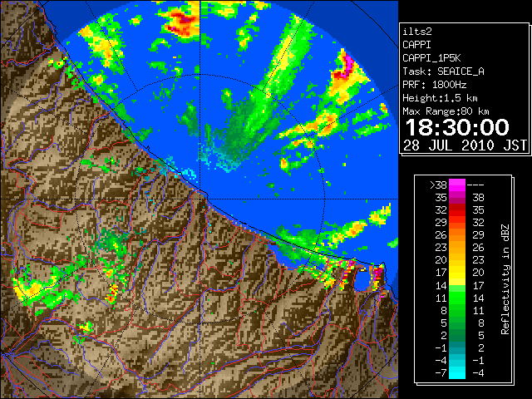
Task: Select the 'Task: SEAICE_A' line
Action: point(443,71)
